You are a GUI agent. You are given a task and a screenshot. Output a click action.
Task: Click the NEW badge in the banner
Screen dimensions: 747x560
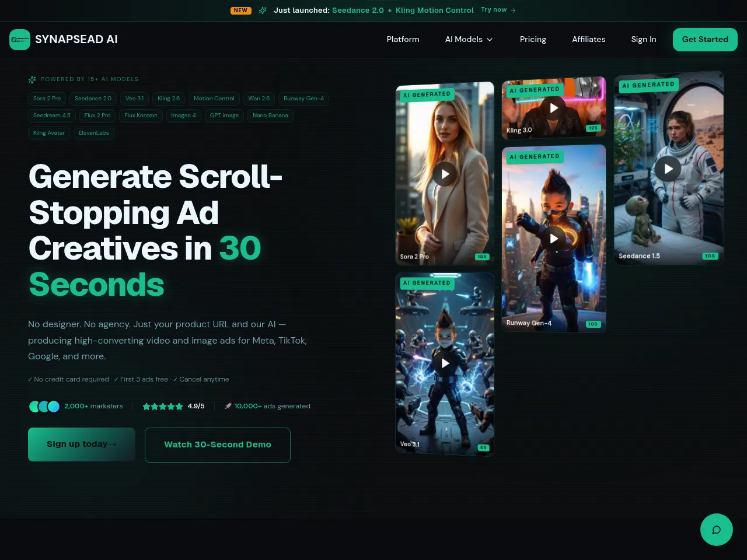pos(241,10)
